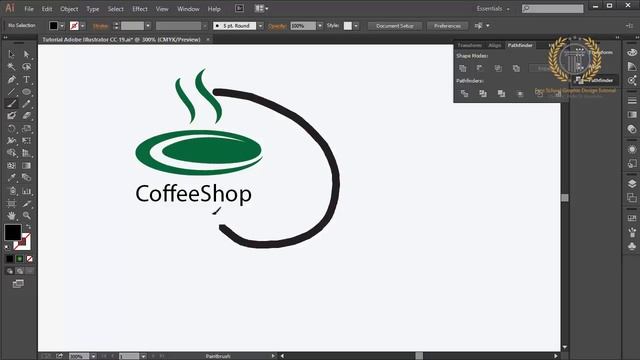This screenshot has width=640, height=360.
Task: Select the Pen tool
Action: pos(11,80)
